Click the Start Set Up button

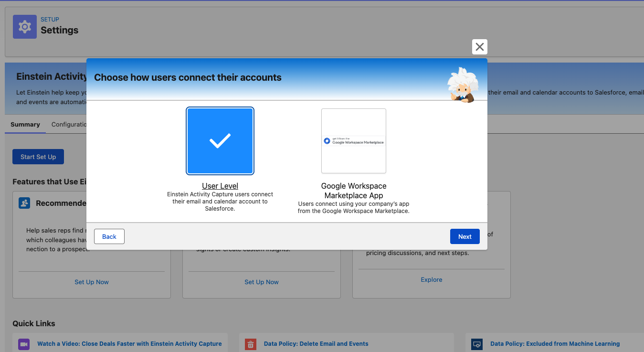coord(38,157)
